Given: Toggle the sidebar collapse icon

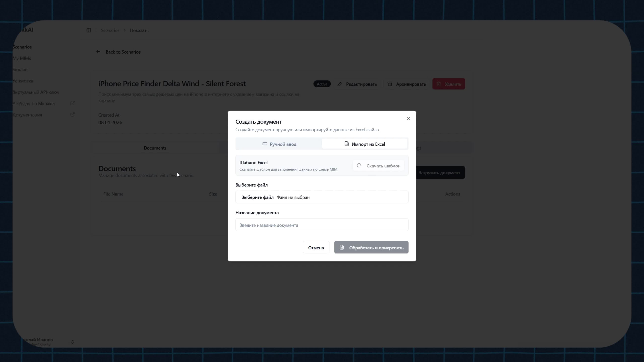Looking at the screenshot, I should tap(89, 30).
